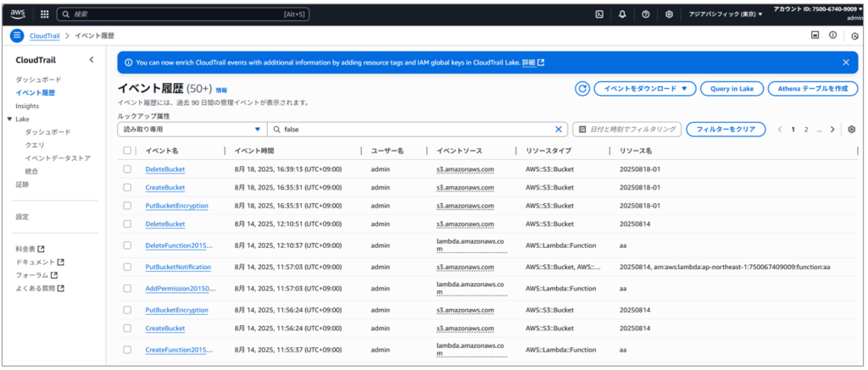Image resolution: width=868 pixels, height=370 pixels.
Task: Open the CloudShell terminal icon
Action: pyautogui.click(x=599, y=14)
